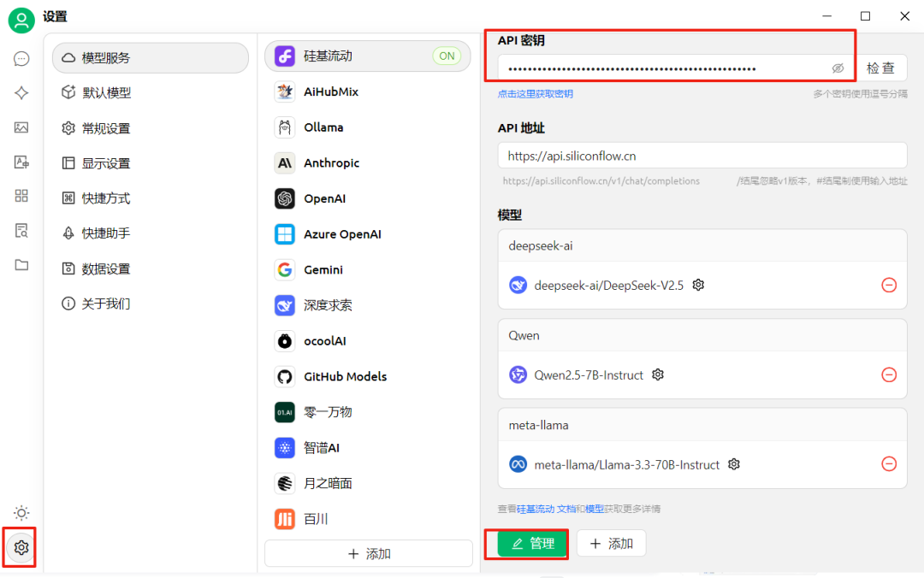Screen dimensions: 924x578
Task: Select the 默认模型 settings section
Action: [151, 92]
